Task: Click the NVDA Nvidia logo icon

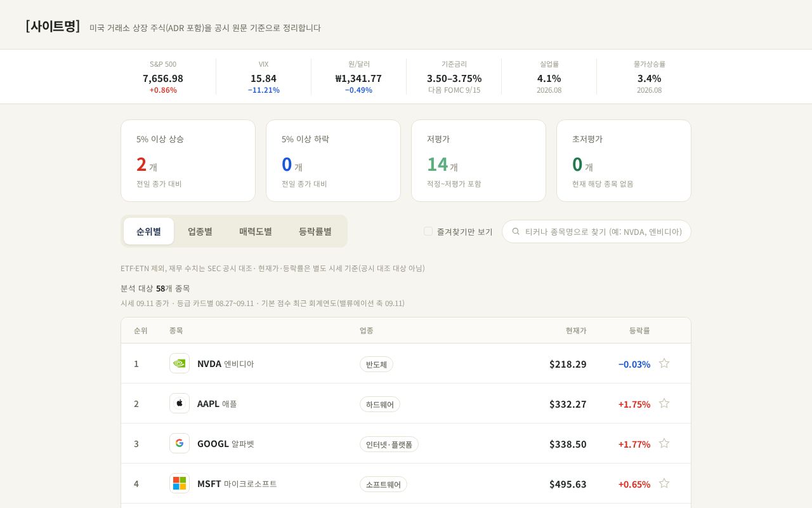Action: pyautogui.click(x=180, y=363)
